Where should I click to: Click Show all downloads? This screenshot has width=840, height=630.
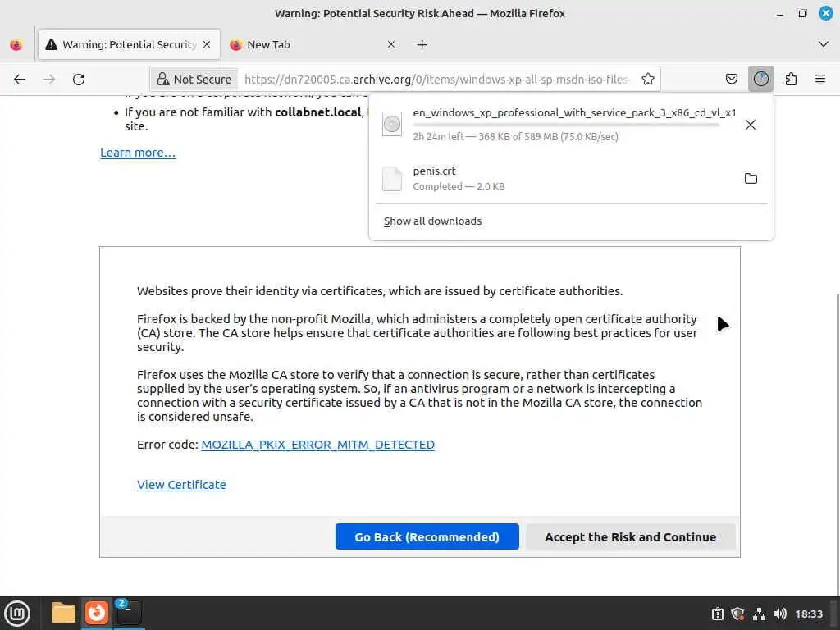pos(432,221)
